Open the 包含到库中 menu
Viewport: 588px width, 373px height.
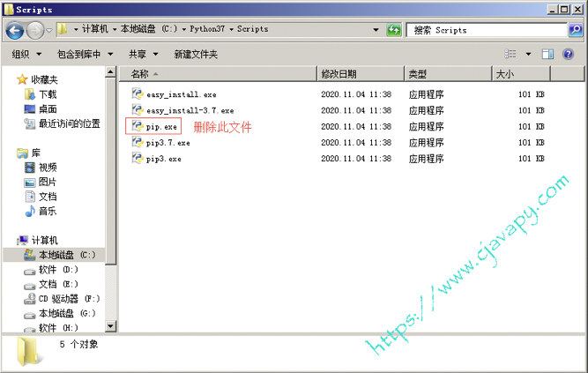(85, 55)
